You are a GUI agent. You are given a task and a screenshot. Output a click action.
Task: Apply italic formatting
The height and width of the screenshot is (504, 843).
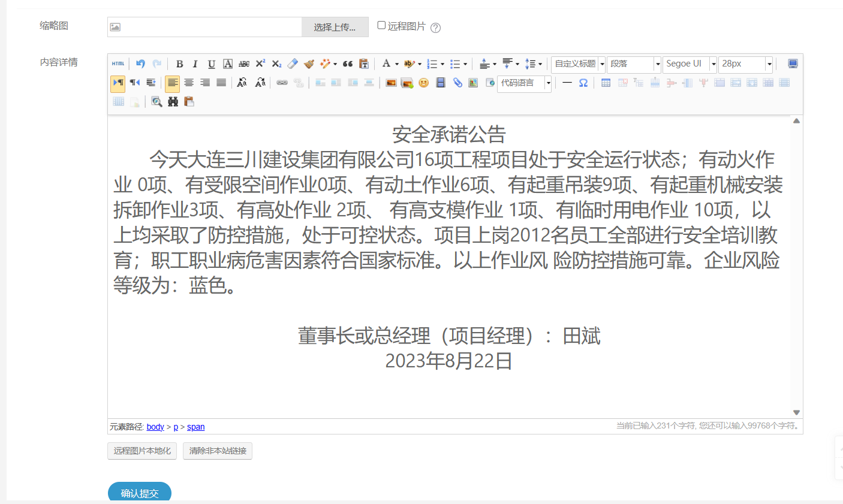pyautogui.click(x=195, y=64)
